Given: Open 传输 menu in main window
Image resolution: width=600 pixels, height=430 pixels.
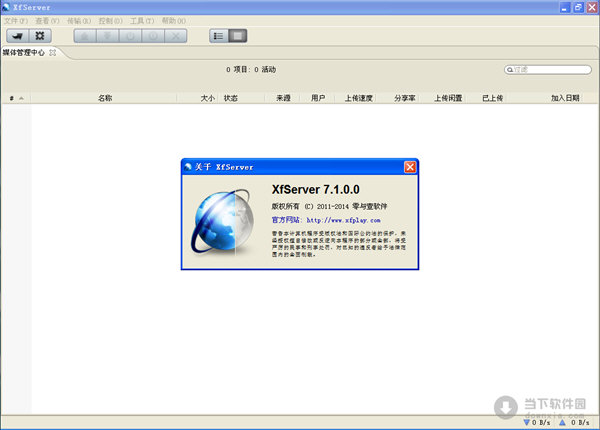Looking at the screenshot, I should (79, 21).
